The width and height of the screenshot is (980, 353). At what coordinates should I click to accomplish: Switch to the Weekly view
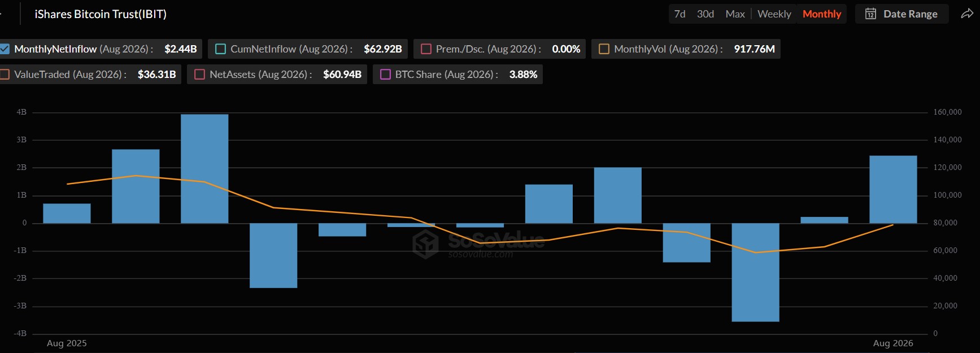[774, 14]
